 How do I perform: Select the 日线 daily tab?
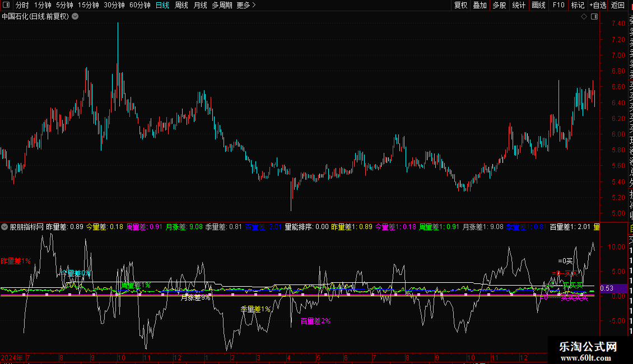(x=162, y=5)
